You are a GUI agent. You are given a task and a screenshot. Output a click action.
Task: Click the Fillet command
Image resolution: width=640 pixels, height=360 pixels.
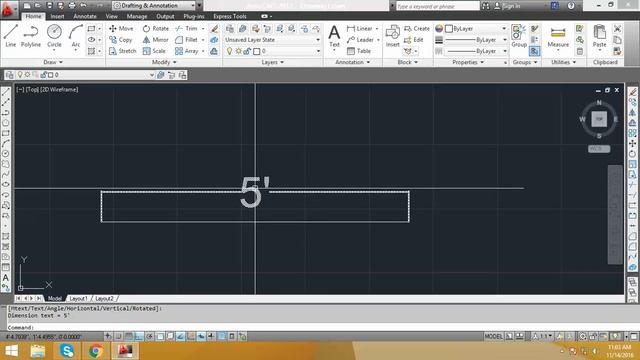coord(187,40)
